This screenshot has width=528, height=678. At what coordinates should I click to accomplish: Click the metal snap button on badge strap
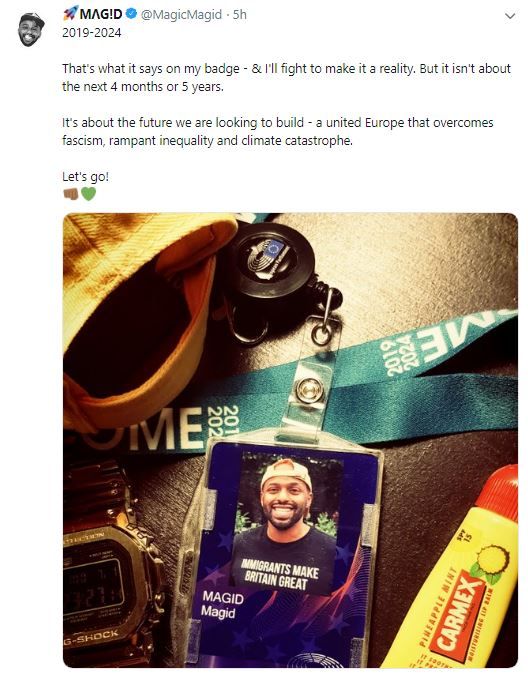tap(310, 390)
